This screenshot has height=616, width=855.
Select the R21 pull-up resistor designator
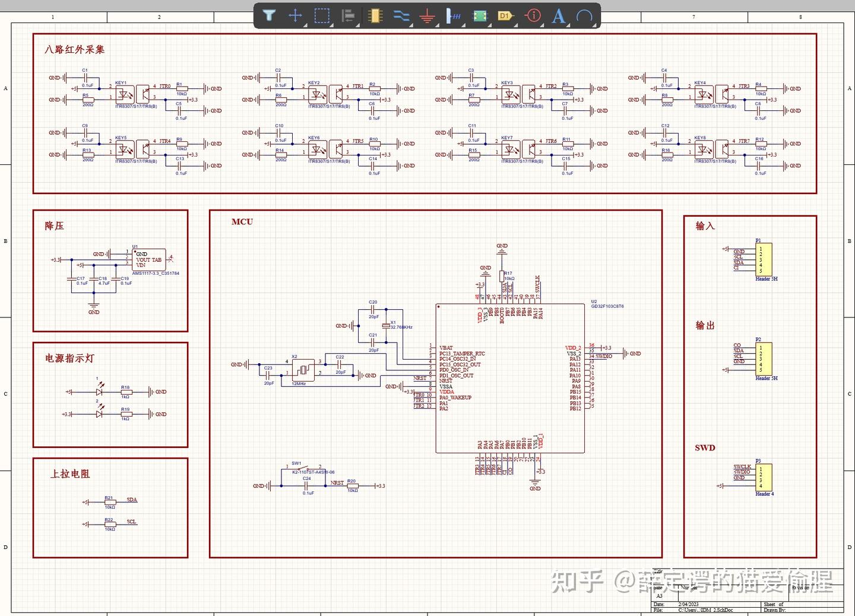[109, 498]
